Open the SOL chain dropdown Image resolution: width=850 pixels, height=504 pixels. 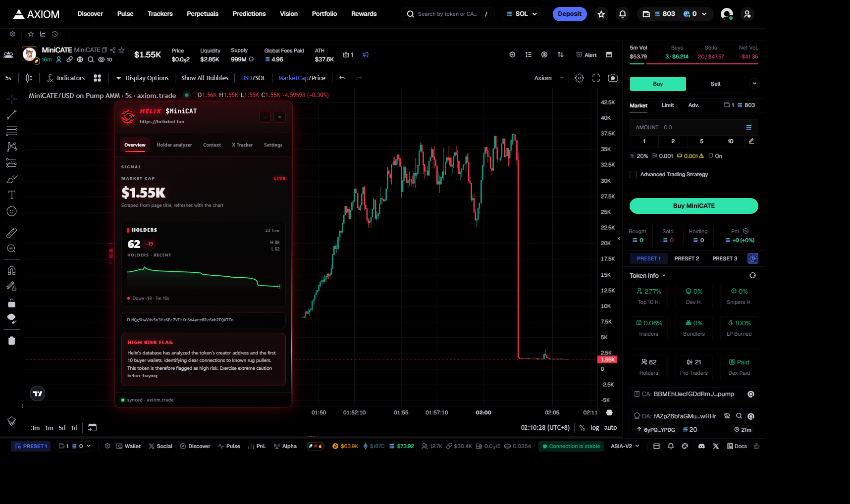point(522,14)
